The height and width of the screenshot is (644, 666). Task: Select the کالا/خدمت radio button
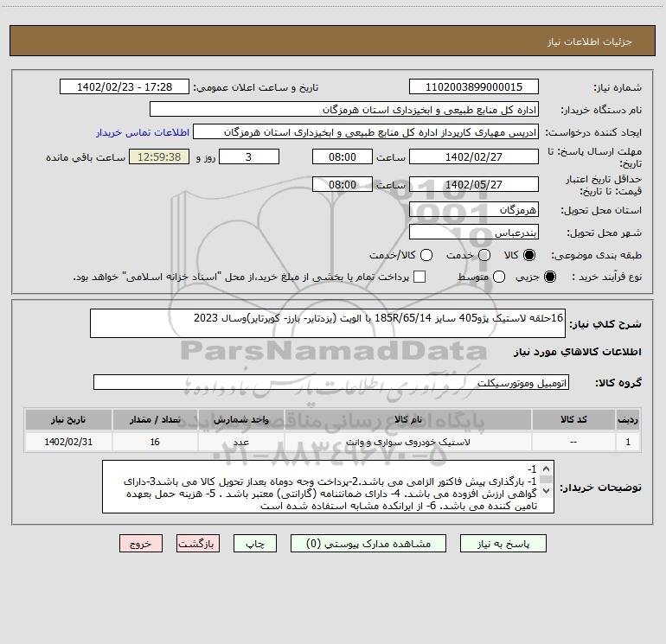coord(426,255)
